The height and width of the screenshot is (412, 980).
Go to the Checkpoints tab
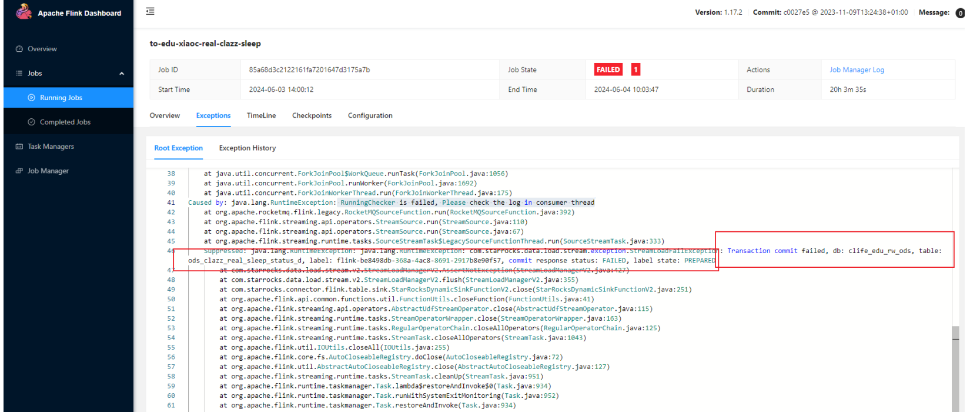(312, 115)
